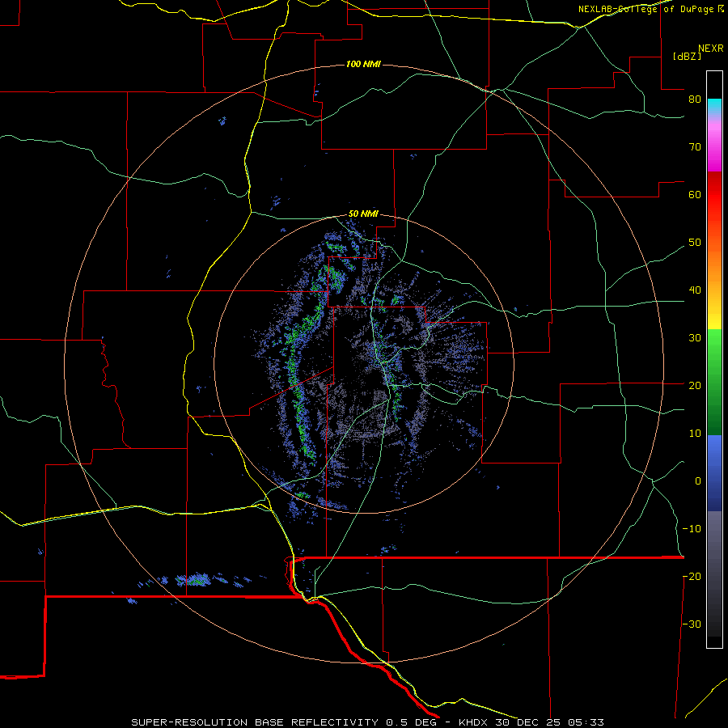Viewport: 728px width, 728px height.
Task: Click the 60 value on reflectivity scale
Action: pyautogui.click(x=695, y=194)
